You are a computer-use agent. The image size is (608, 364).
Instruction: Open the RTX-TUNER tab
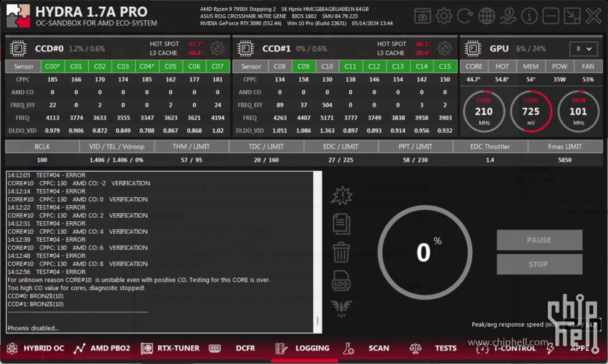[179, 348]
